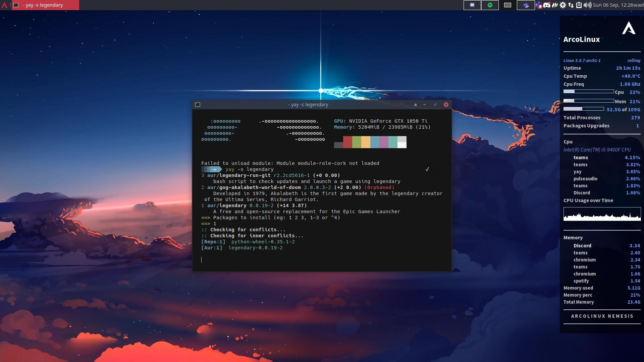Open the package update notifier tray icon
The width and height of the screenshot is (644, 362).
click(563, 5)
